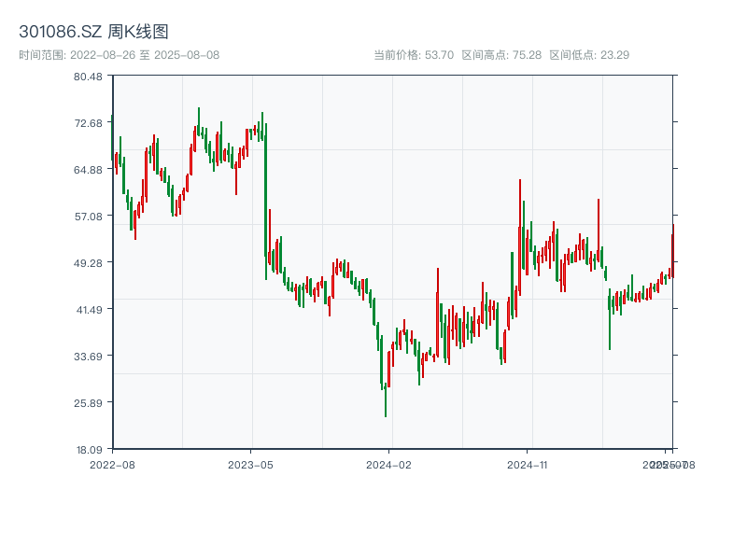747x560 pixels.
Task: Click the 18.09 price axis label
Action: pos(88,449)
